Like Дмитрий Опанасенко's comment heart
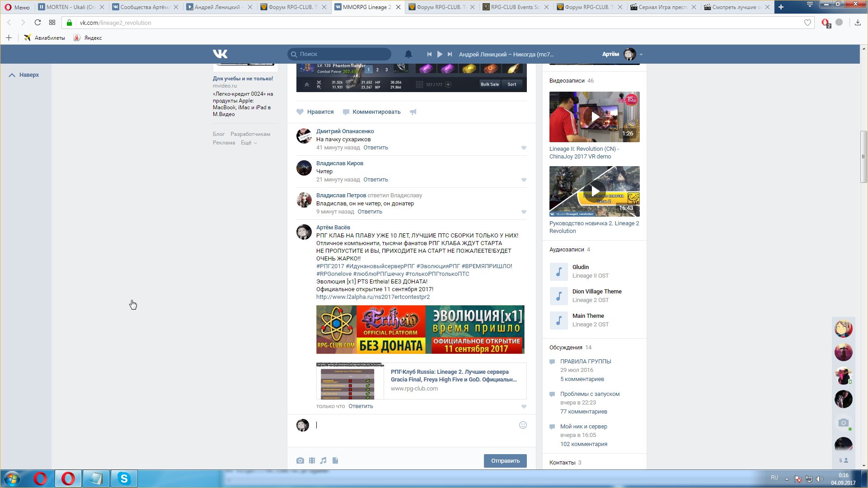This screenshot has height=488, width=868. 524,148
